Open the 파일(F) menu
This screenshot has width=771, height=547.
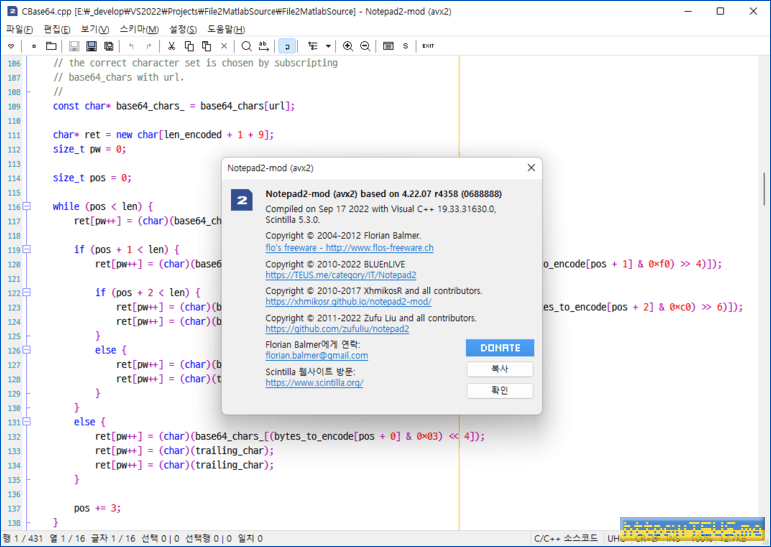click(19, 30)
